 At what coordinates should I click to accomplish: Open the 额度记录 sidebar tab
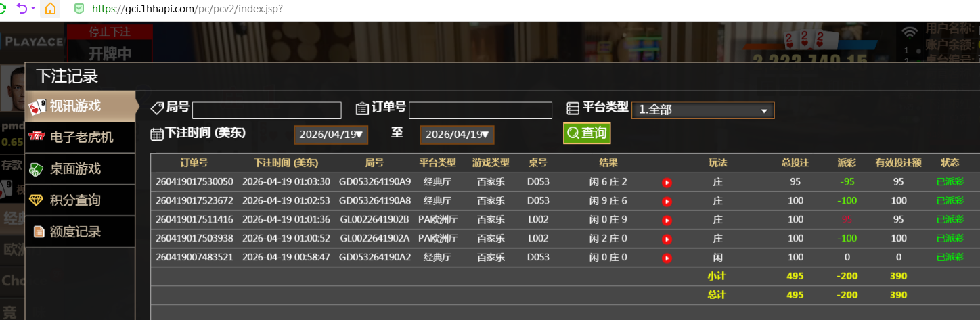81,231
